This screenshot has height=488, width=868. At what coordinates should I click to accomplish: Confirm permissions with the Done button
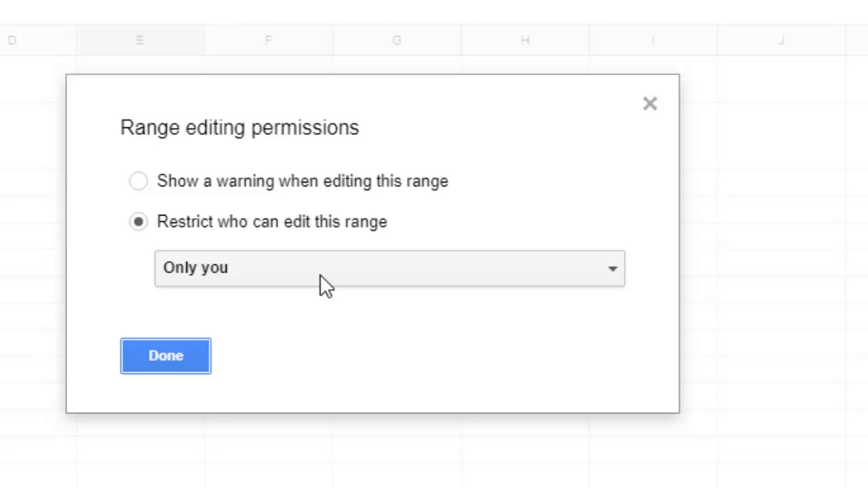tap(165, 356)
